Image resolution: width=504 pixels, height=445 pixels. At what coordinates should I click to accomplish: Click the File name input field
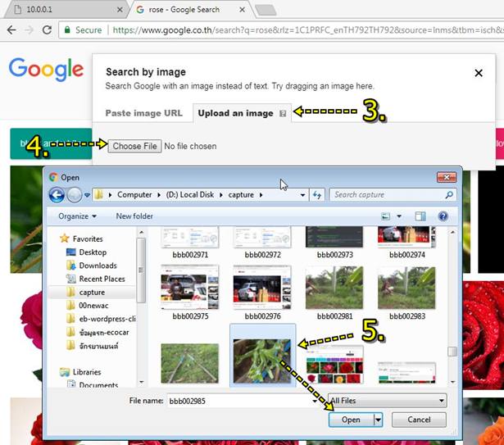coord(243,401)
